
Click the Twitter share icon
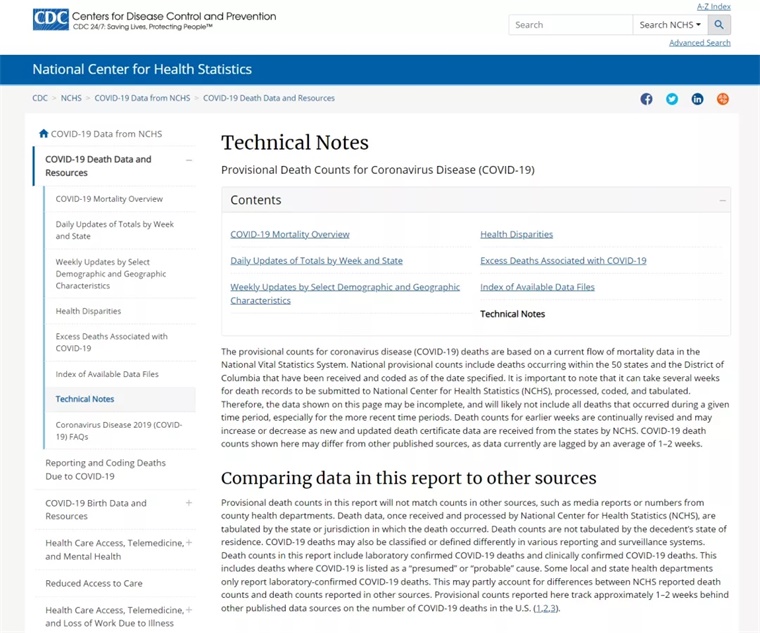point(672,99)
